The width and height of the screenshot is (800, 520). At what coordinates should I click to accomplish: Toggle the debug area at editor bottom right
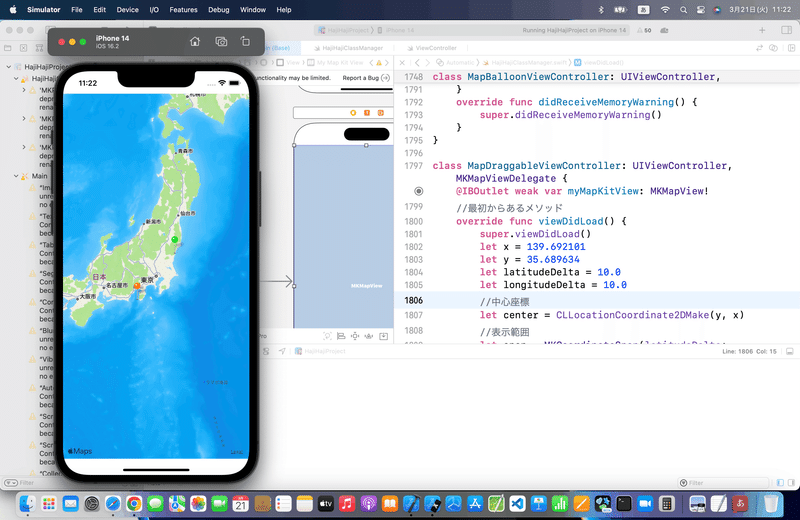click(x=789, y=351)
